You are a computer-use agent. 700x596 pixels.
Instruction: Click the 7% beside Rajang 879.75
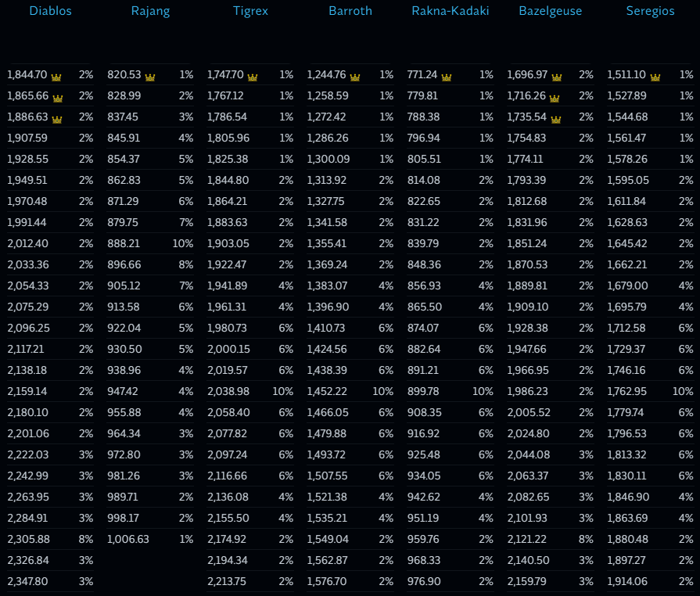[x=186, y=222]
